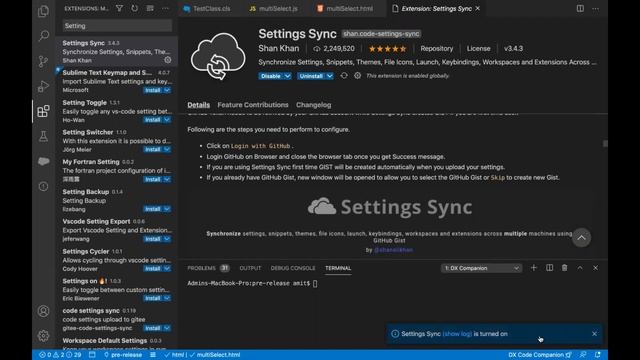Open editor More Actions menu

(596, 8)
